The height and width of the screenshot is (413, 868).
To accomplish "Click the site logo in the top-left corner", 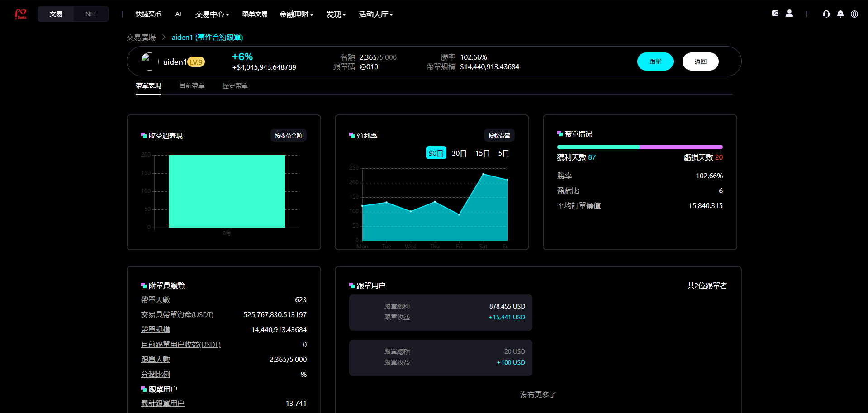I will [x=20, y=14].
